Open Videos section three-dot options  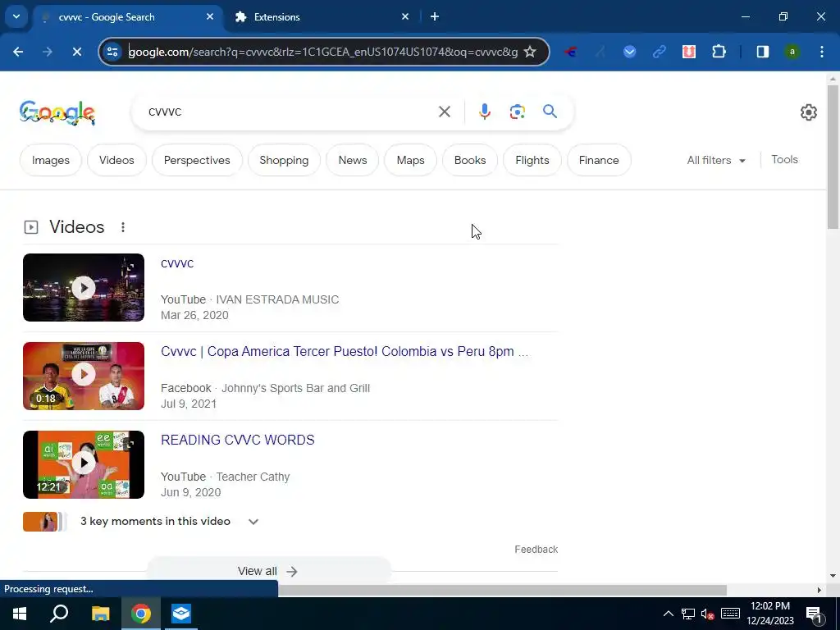click(123, 227)
